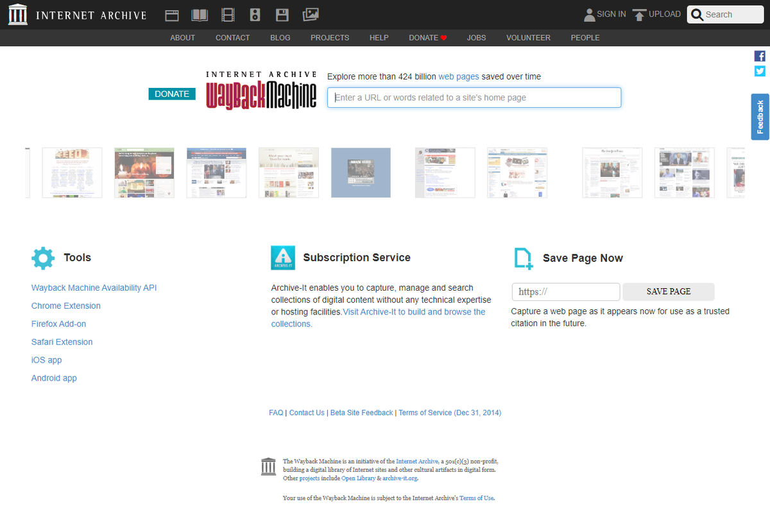This screenshot has width=770, height=532.
Task: Open the Beta Site Feedback link
Action: [361, 413]
